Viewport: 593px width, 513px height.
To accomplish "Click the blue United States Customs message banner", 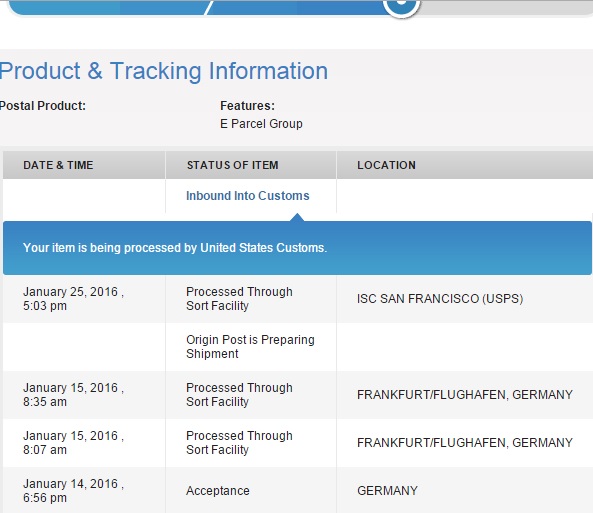I will click(297, 248).
